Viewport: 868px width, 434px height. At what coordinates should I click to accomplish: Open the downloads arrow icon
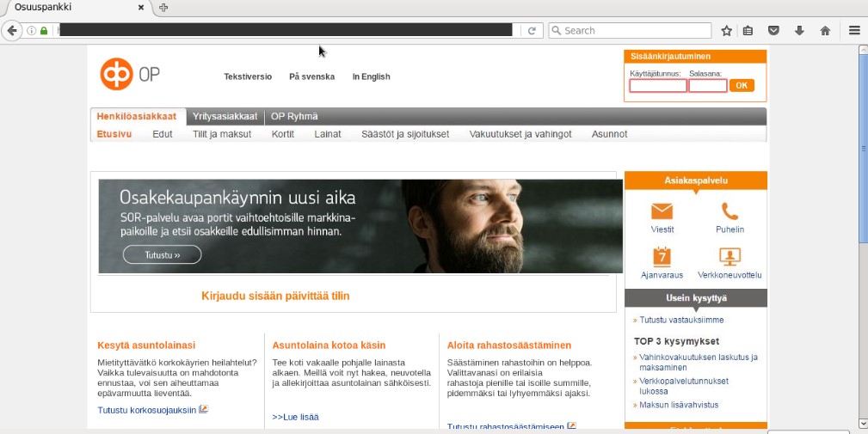coord(799,31)
